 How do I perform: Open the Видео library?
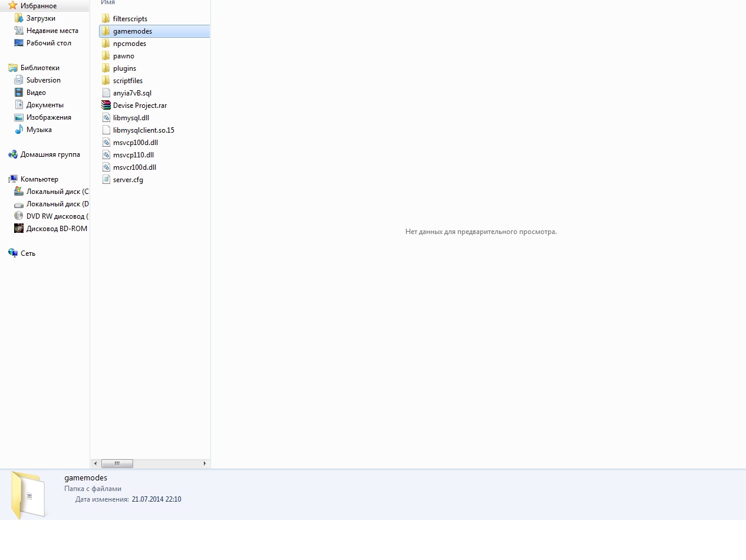[x=36, y=92]
